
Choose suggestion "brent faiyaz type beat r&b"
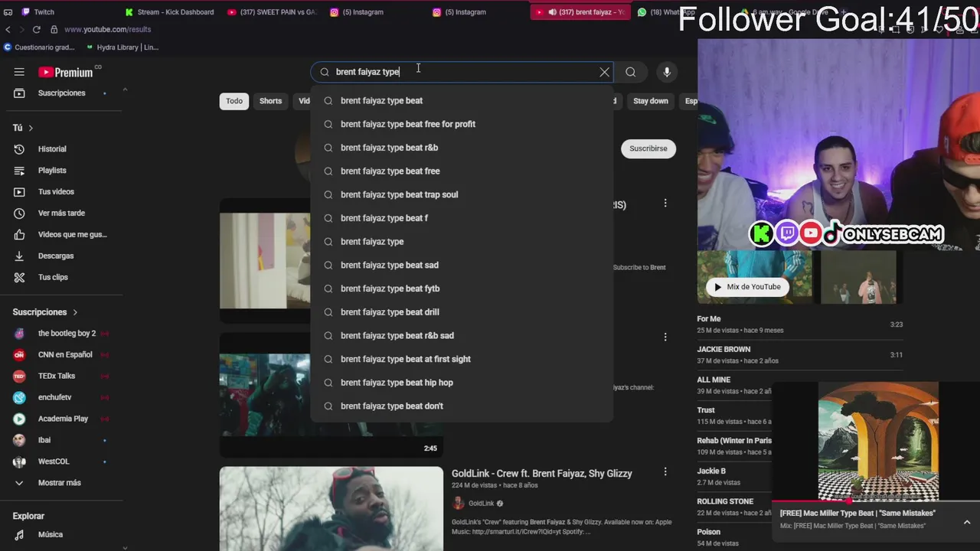tap(462, 148)
